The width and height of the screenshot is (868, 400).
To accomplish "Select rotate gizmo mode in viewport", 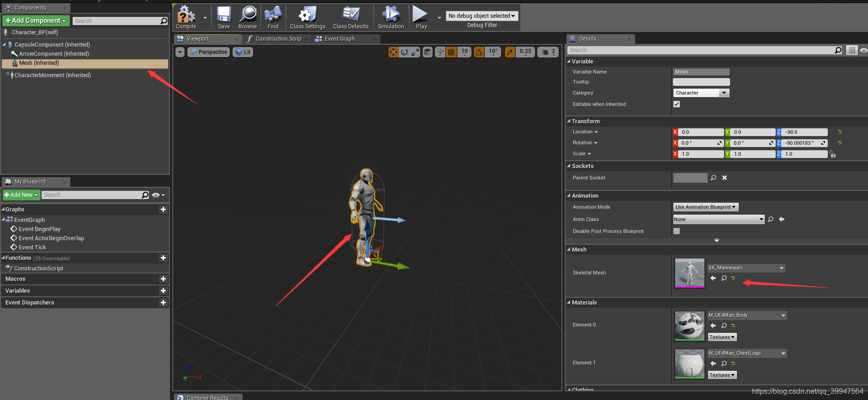I will click(x=404, y=52).
